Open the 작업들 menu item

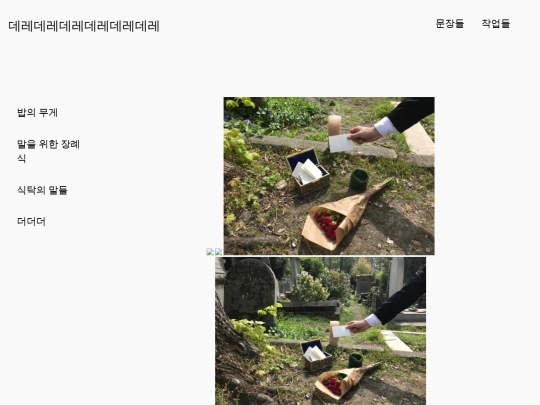[x=496, y=23]
